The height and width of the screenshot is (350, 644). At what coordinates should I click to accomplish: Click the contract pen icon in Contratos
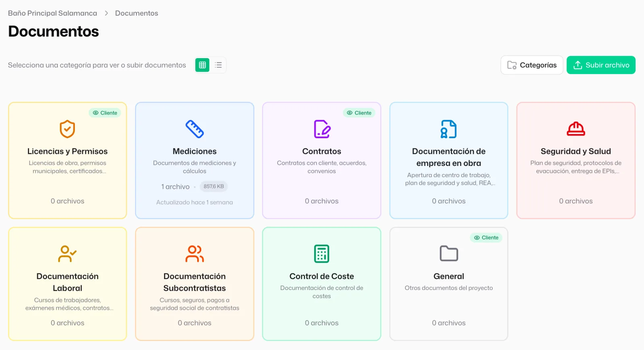(x=322, y=129)
